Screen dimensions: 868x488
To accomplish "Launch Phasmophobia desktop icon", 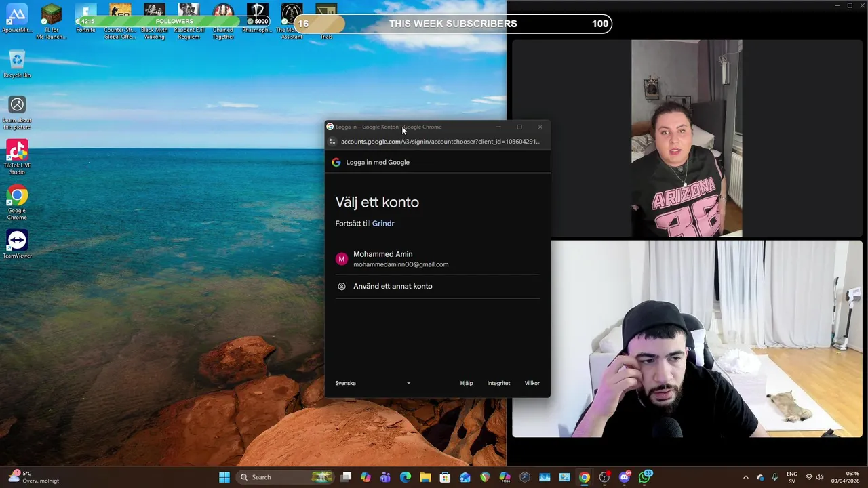I will (257, 19).
